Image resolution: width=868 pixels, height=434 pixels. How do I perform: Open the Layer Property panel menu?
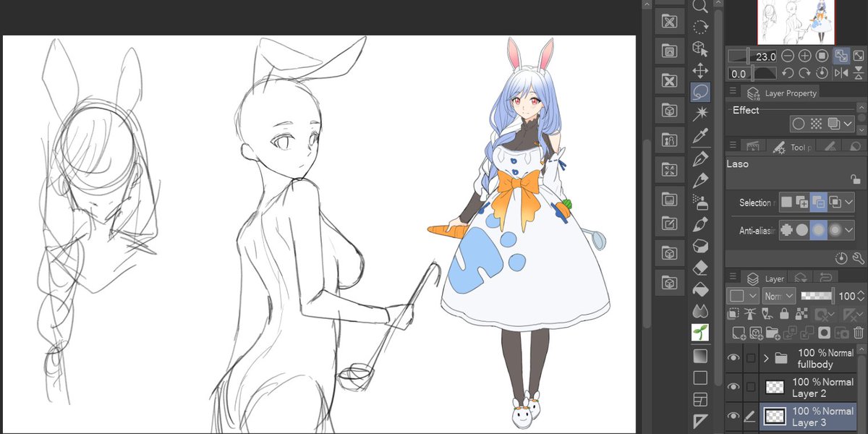pos(733,92)
